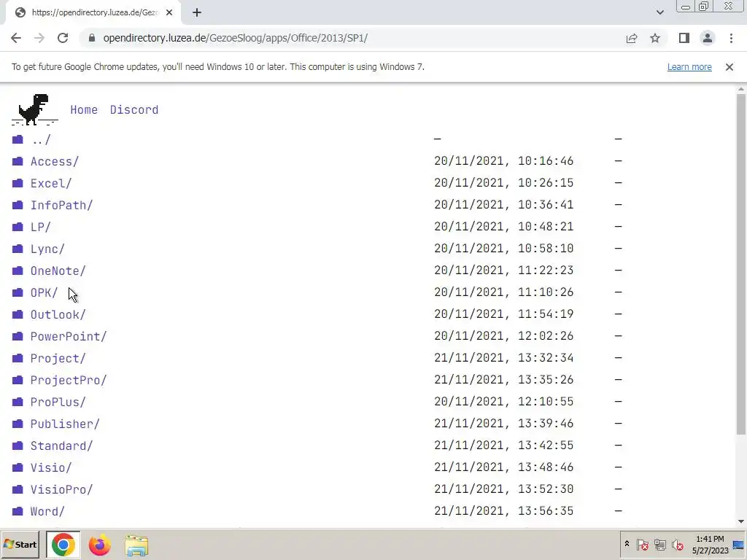Open the Access/ folder
Image resolution: width=747 pixels, height=560 pixels.
tap(55, 161)
